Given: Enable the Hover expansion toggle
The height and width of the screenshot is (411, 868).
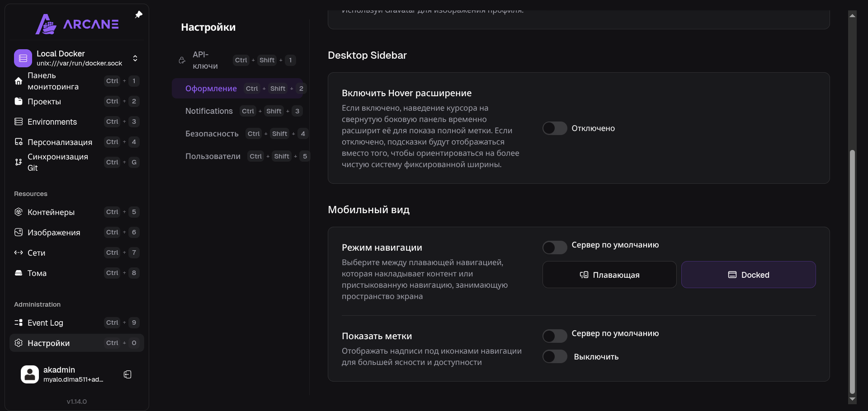Looking at the screenshot, I should (555, 128).
